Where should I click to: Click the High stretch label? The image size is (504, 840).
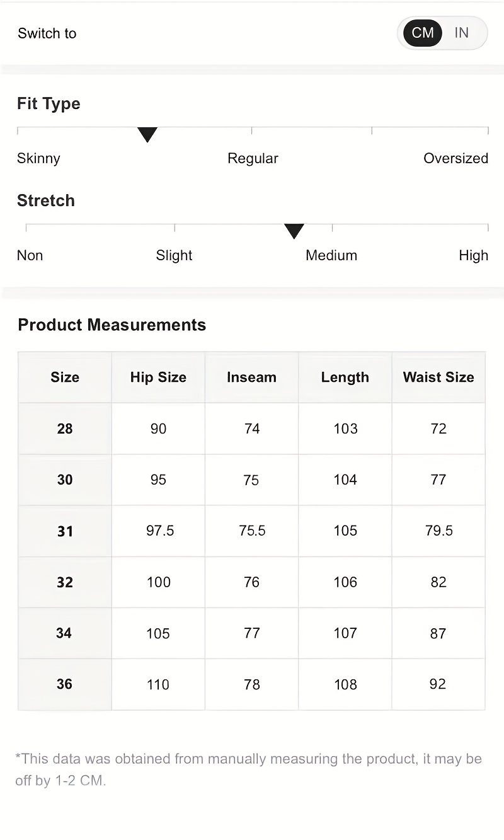(473, 255)
